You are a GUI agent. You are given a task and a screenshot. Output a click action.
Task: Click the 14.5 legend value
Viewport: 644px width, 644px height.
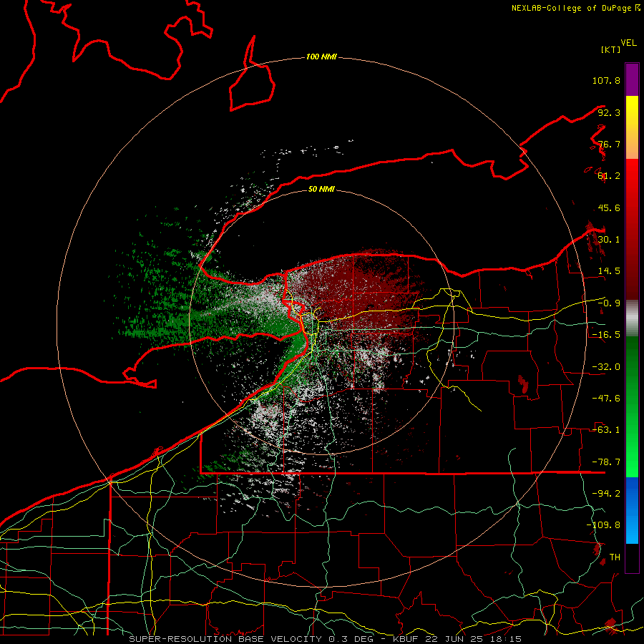click(x=609, y=271)
